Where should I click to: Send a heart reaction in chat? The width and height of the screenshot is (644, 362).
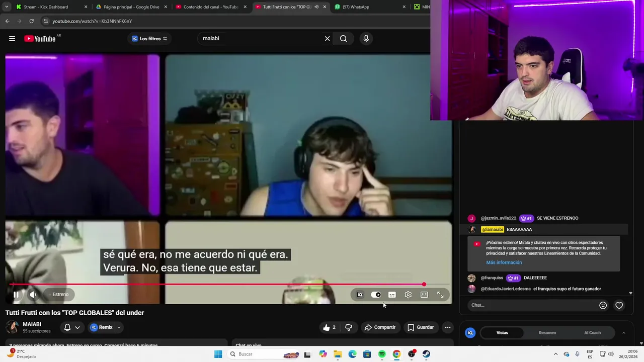point(619,305)
